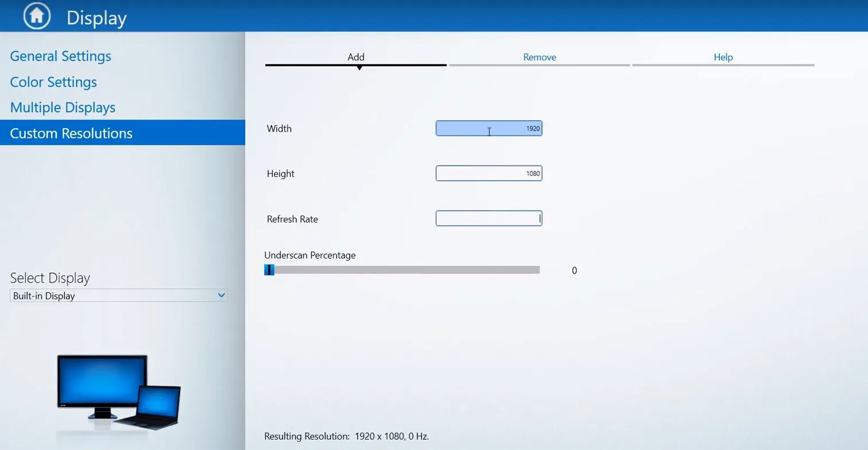Open the Select Display dropdown

point(119,295)
